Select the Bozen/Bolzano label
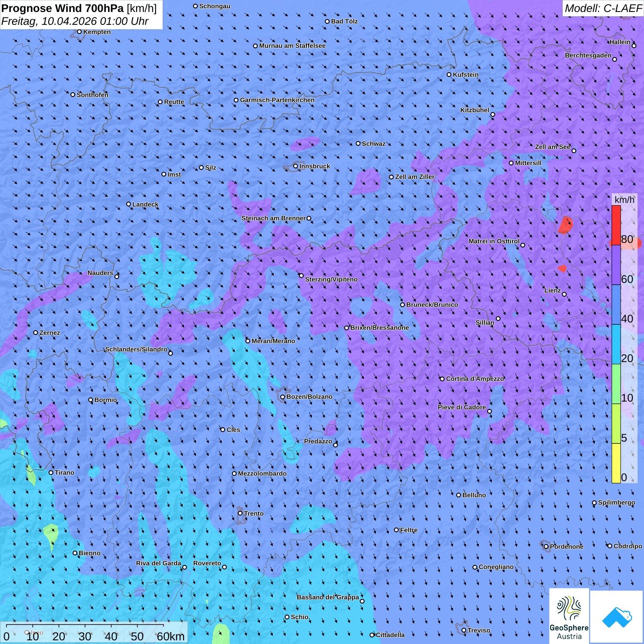The height and width of the screenshot is (644, 644). point(309,397)
